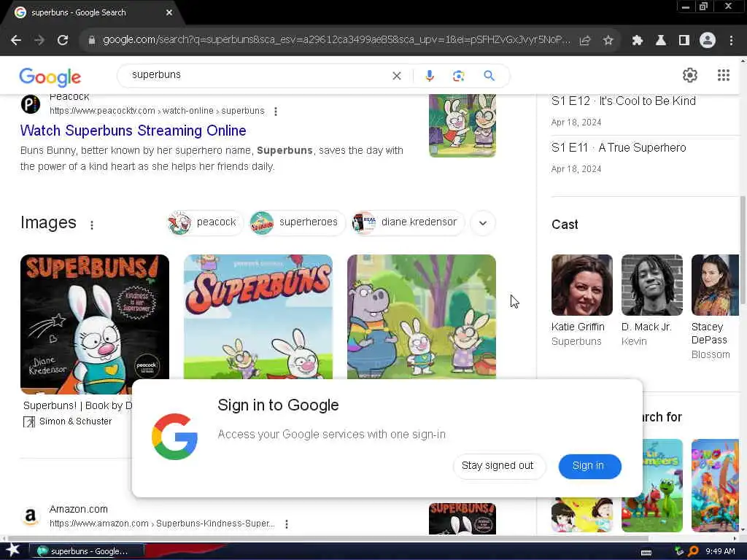Go back to the previous page
747x560 pixels.
16,41
